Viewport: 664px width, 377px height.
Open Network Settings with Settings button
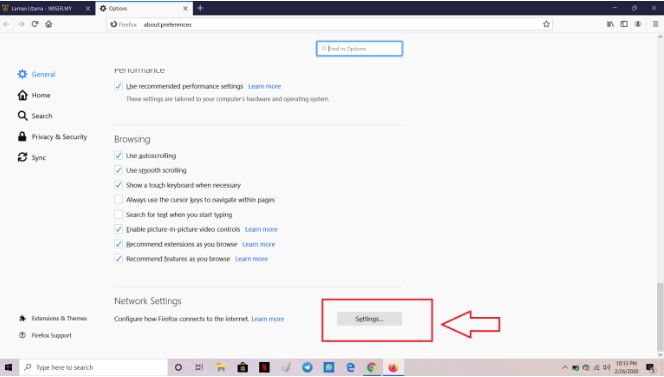[369, 319]
